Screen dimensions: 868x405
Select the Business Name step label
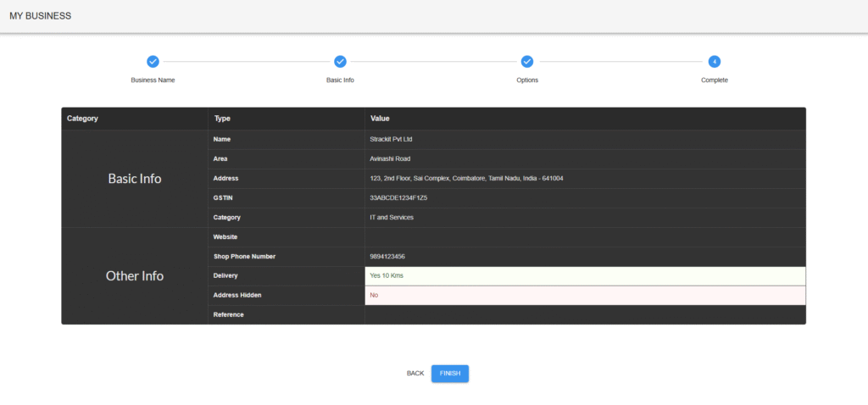tap(153, 80)
